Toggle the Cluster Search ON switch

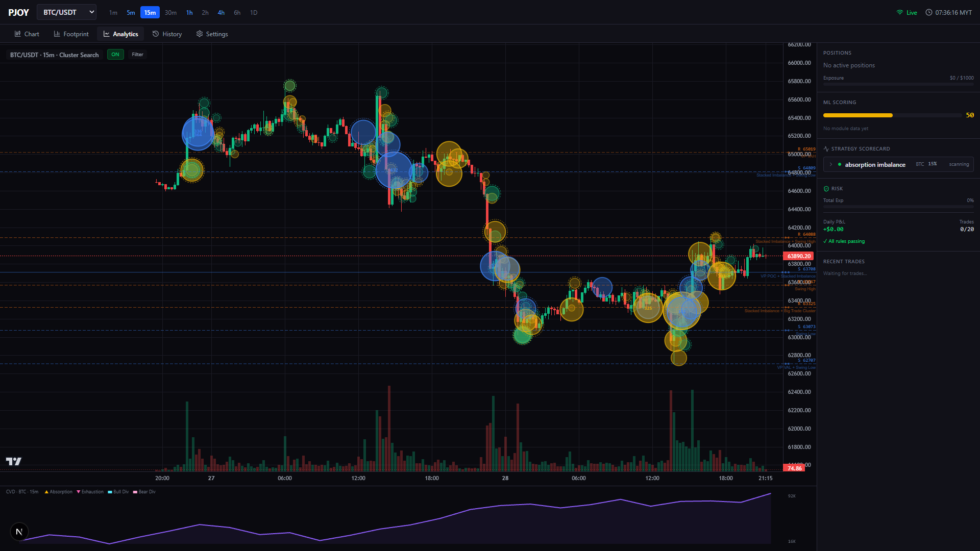[115, 55]
